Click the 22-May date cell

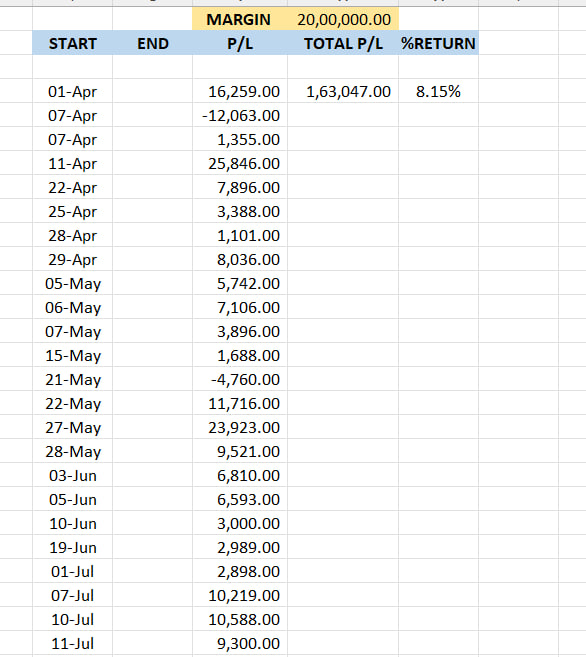point(72,404)
